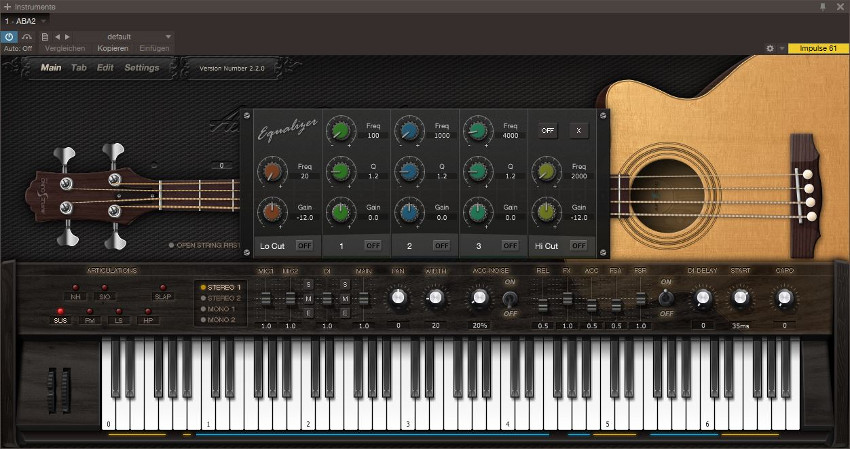Expand the default preset dropdown

(168, 37)
